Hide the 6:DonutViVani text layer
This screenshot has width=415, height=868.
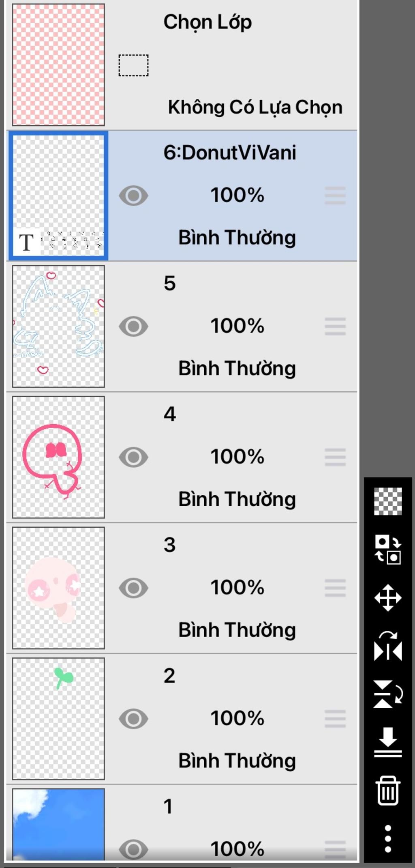[133, 196]
